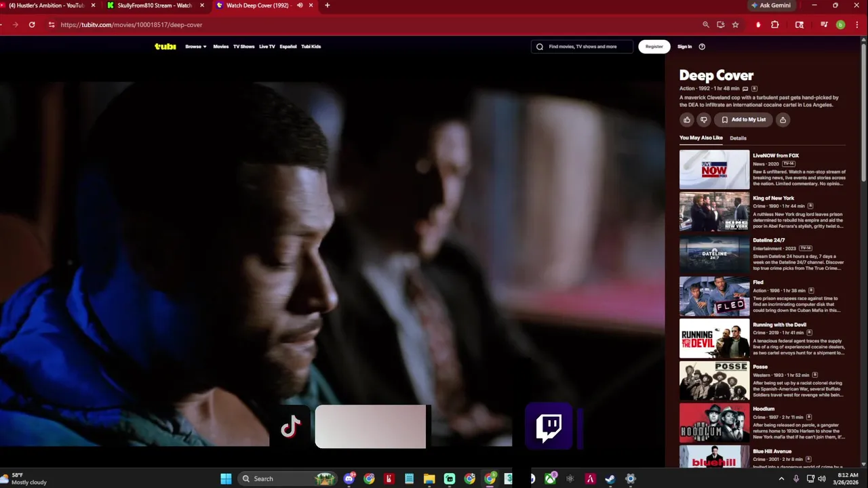Open Español in Tubi nav
Image resolution: width=868 pixels, height=488 pixels.
[288, 47]
